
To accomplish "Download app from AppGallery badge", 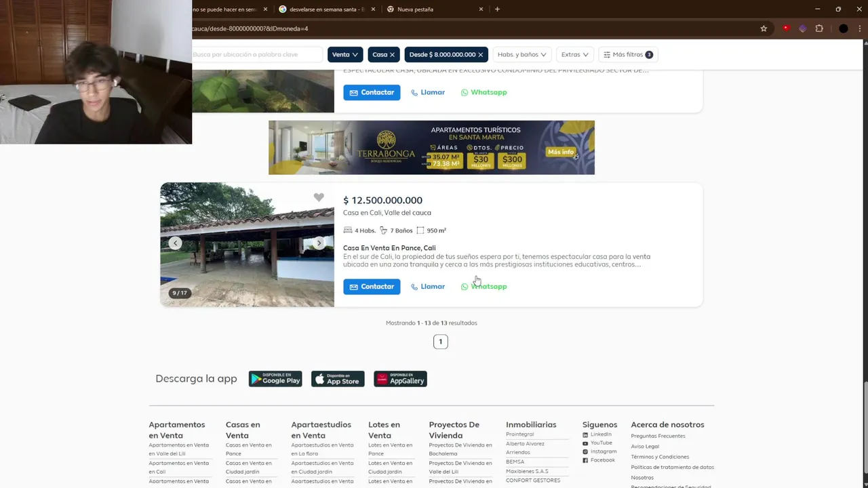I will [x=400, y=379].
